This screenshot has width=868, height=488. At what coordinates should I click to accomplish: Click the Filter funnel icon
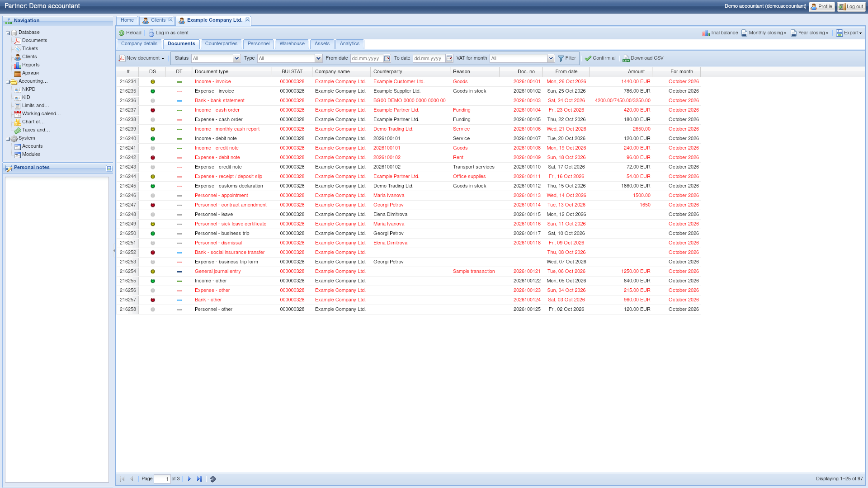(x=561, y=58)
